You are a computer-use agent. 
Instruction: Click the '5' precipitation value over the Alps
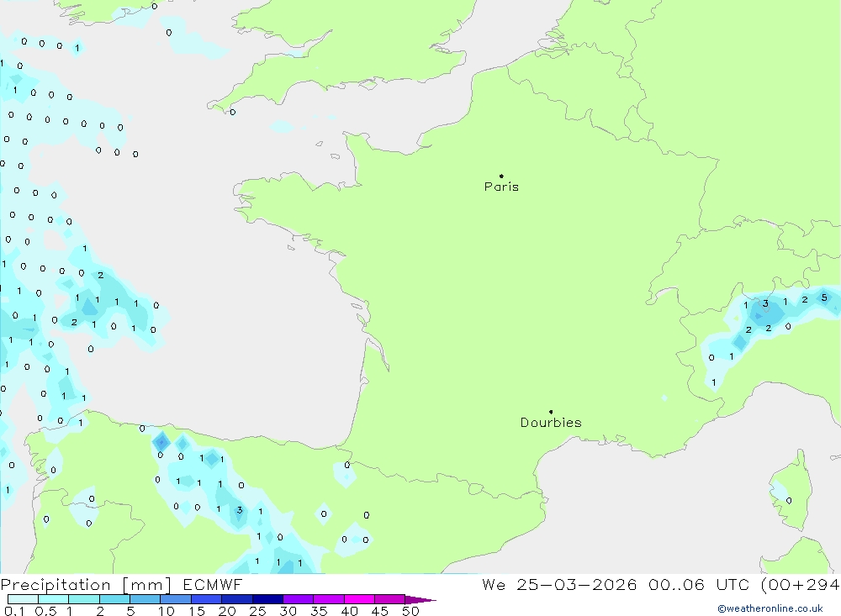click(824, 297)
